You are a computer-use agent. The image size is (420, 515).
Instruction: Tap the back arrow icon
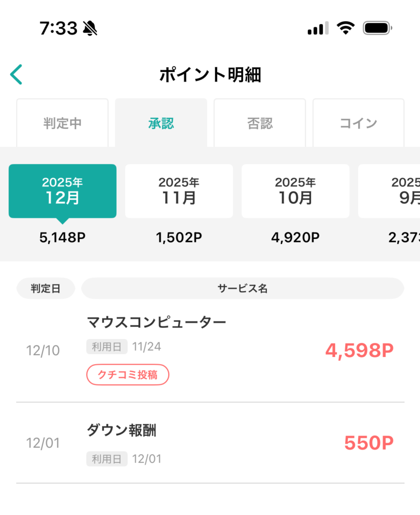coord(16,74)
